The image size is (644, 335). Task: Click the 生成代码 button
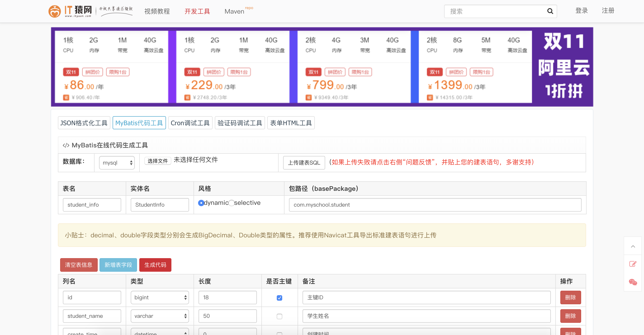(155, 265)
